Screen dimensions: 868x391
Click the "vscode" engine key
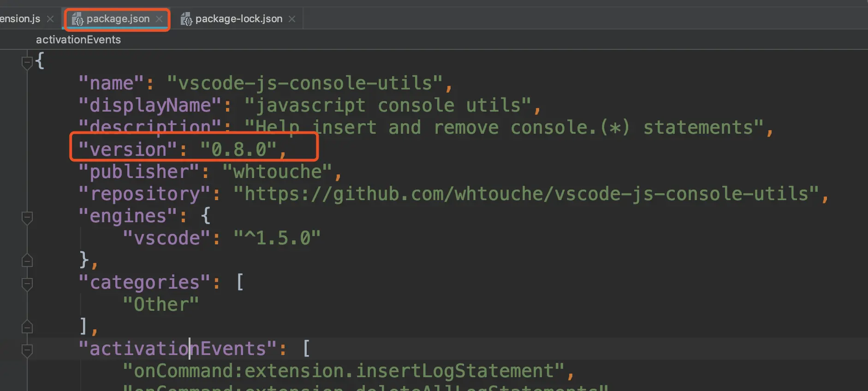[166, 238]
